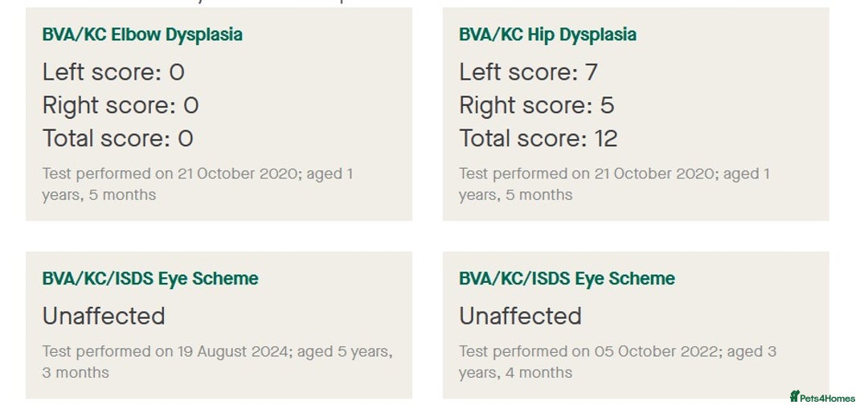Click the hip Total score: 12 text

coord(538,138)
